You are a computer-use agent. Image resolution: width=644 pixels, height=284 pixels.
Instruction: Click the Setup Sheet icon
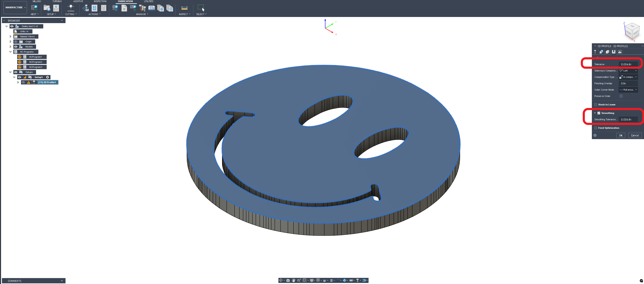(103, 8)
